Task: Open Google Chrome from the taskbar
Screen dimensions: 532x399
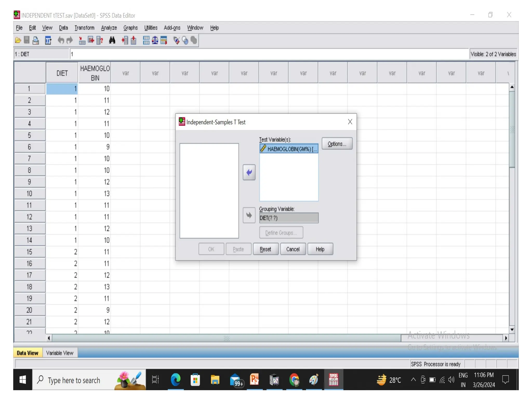Action: pos(294,380)
